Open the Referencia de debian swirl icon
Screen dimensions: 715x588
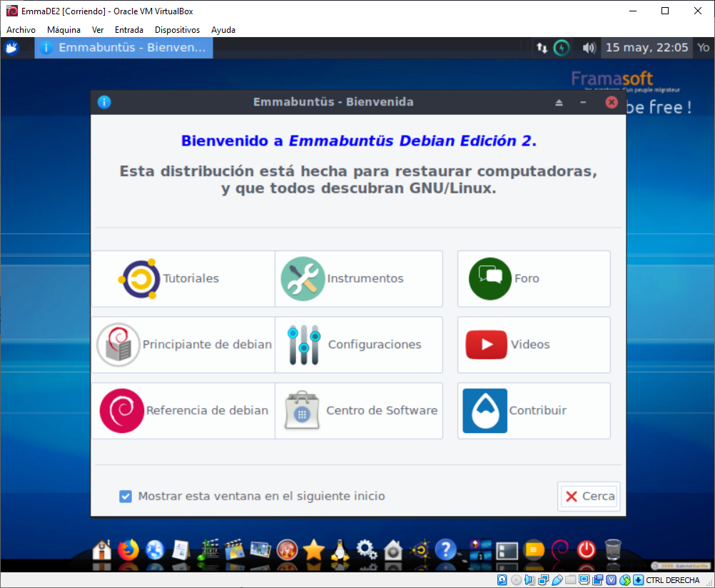(122, 410)
